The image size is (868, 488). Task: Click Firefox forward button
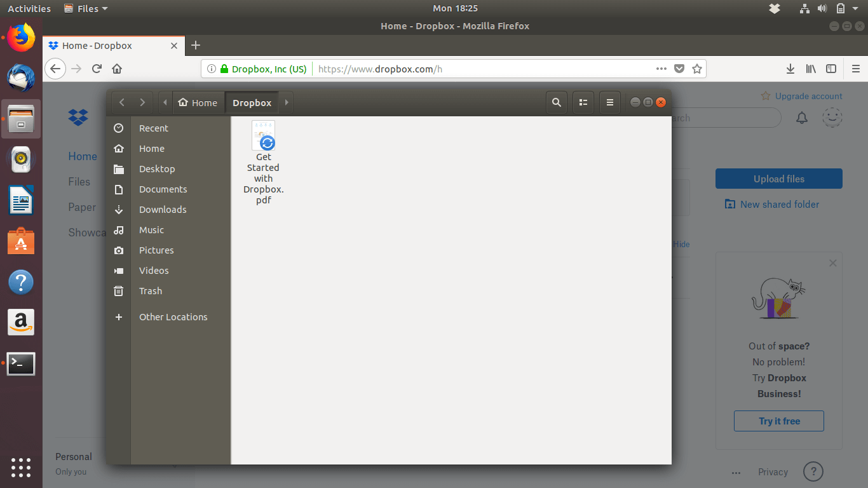pyautogui.click(x=77, y=69)
